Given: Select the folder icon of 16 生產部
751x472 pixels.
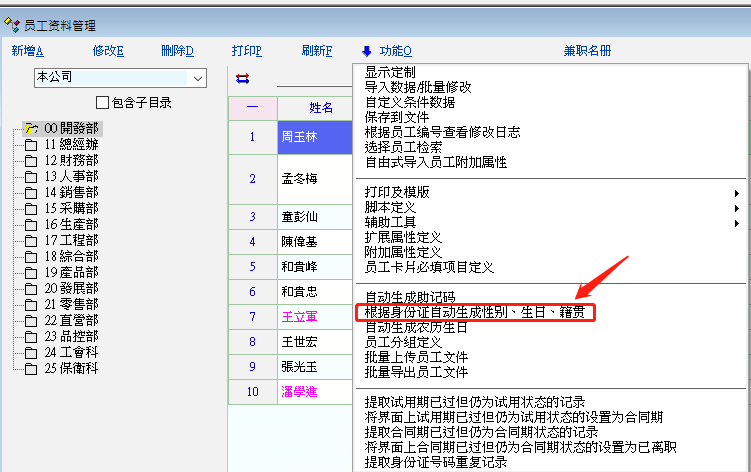Looking at the screenshot, I should tap(31, 225).
